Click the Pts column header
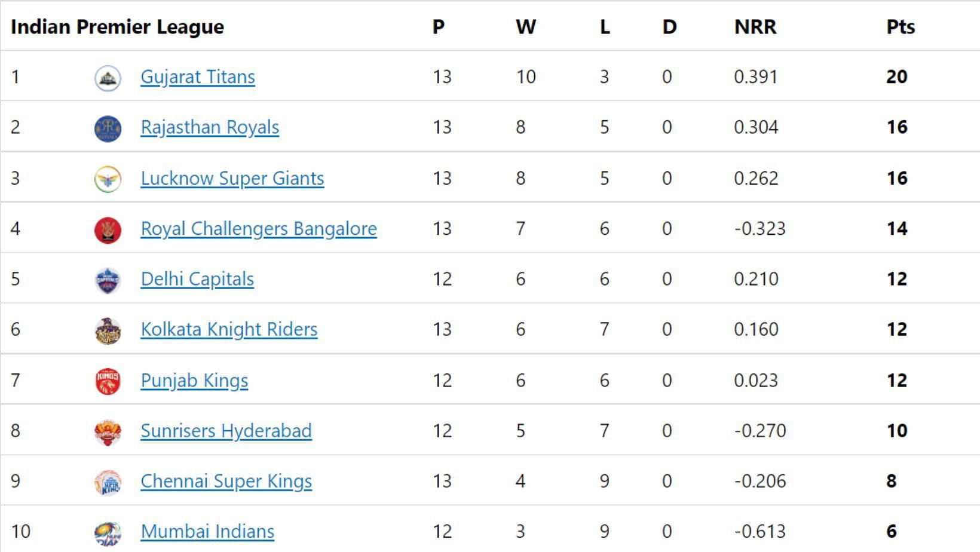Image resolution: width=980 pixels, height=552 pixels. pyautogui.click(x=901, y=27)
